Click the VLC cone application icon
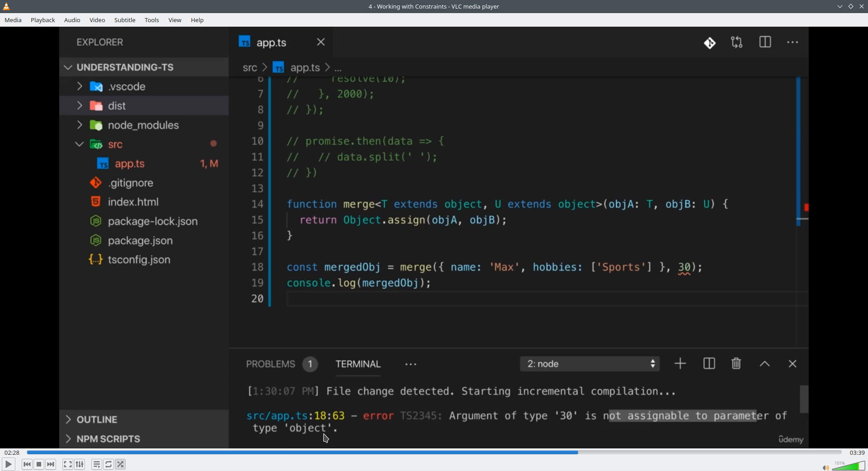Viewport: 868px width, 471px height. pos(6,6)
